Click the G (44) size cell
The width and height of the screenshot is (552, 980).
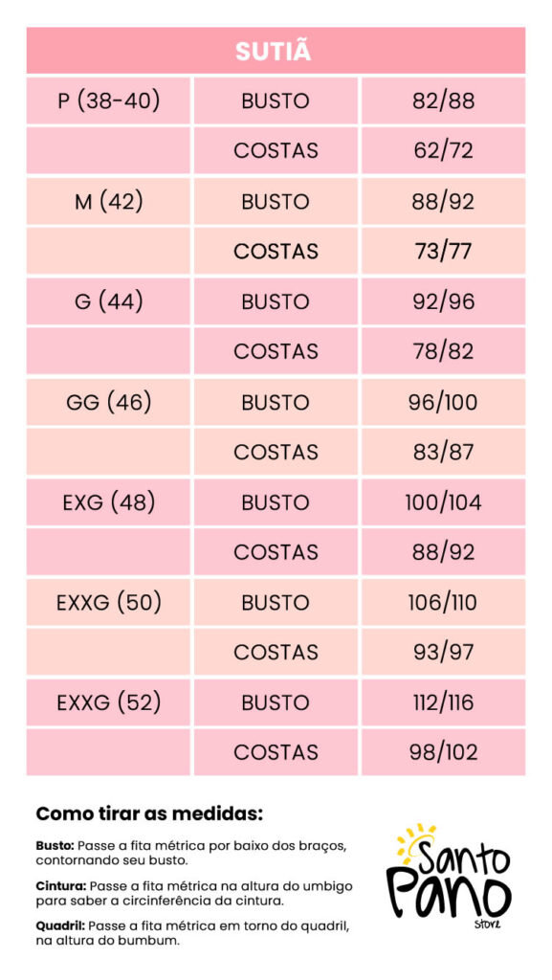108,301
